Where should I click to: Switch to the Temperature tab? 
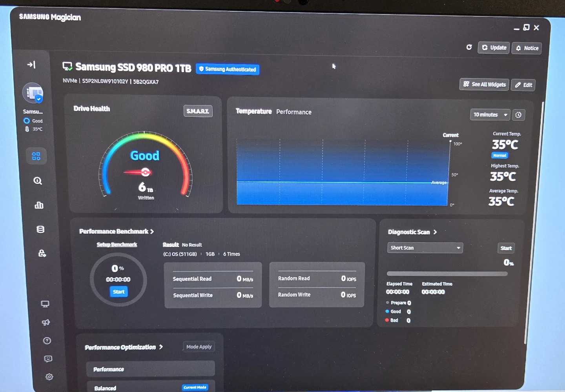click(253, 111)
